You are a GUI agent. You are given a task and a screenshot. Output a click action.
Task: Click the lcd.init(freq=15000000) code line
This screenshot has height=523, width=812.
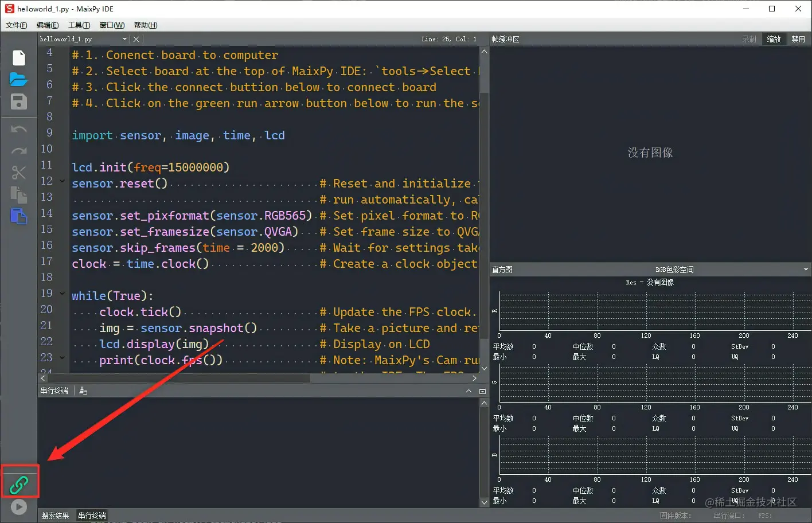(151, 167)
